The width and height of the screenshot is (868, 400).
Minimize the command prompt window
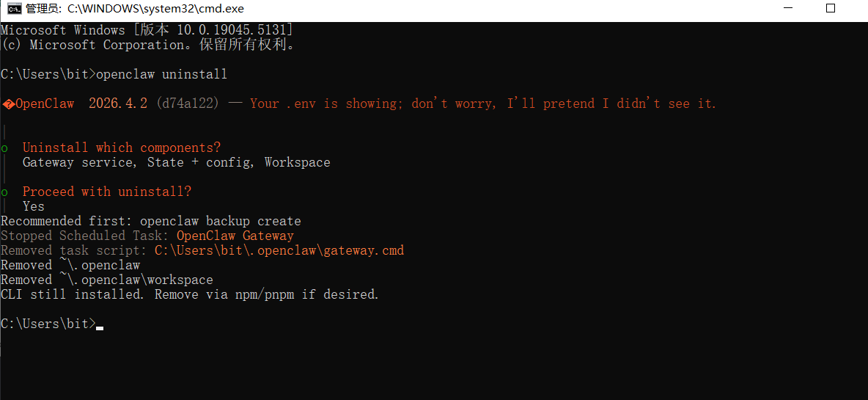[x=787, y=9]
